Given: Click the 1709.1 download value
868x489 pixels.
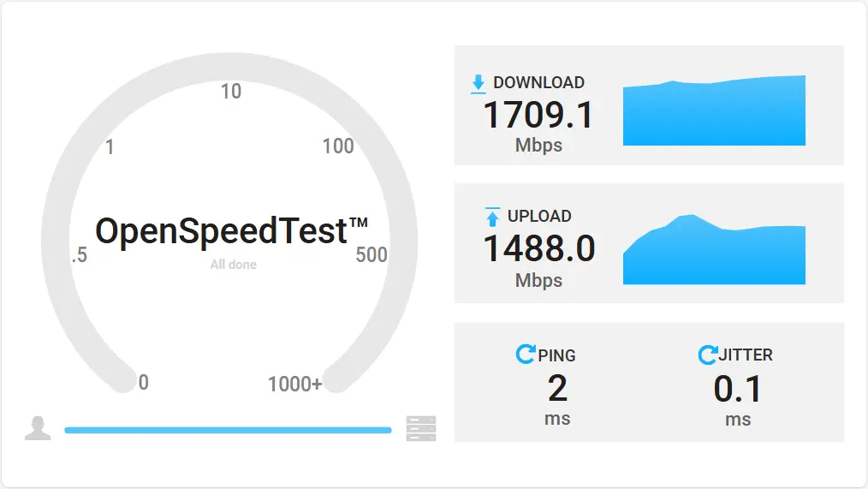Looking at the screenshot, I should [x=538, y=116].
